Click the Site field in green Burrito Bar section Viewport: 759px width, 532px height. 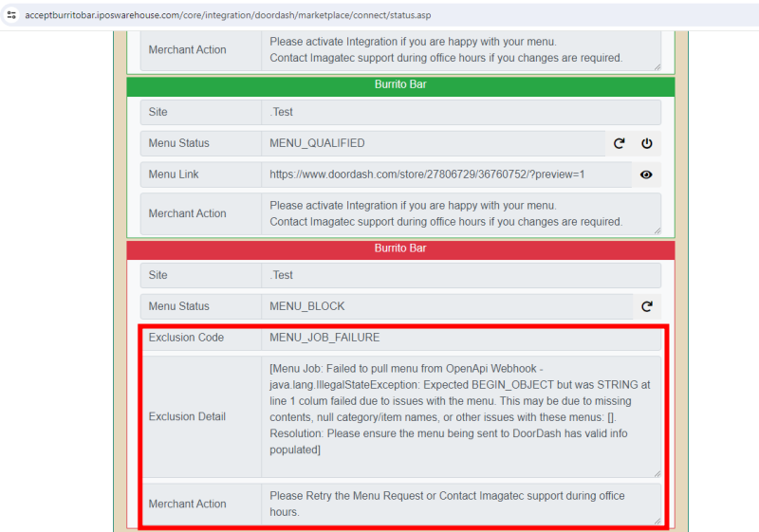(x=460, y=112)
